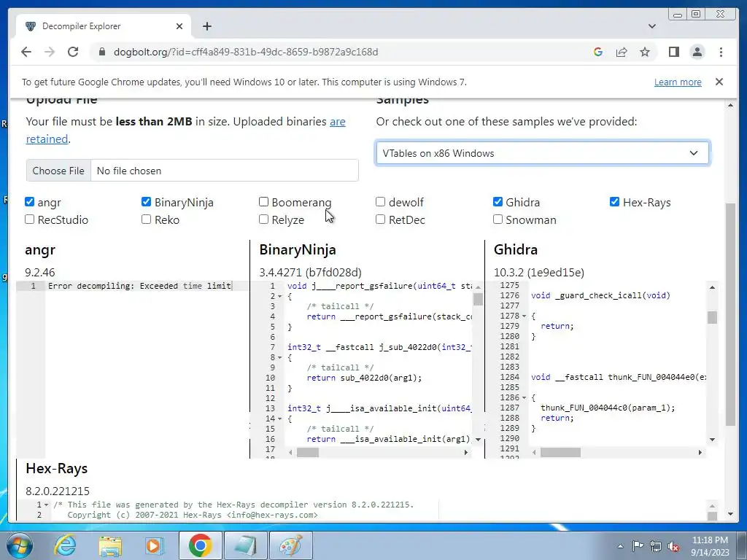Enable the RetDec decompiler
Screen dimensions: 747x560
click(x=380, y=219)
